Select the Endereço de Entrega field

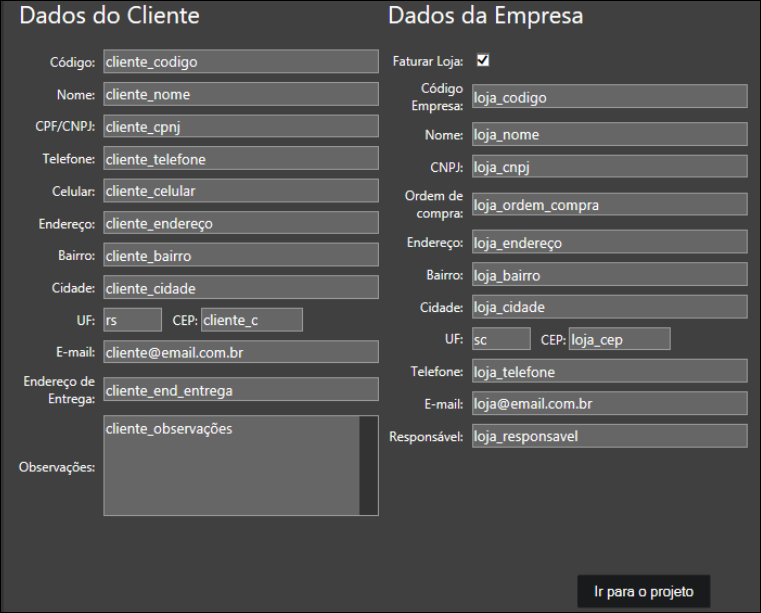tap(240, 390)
